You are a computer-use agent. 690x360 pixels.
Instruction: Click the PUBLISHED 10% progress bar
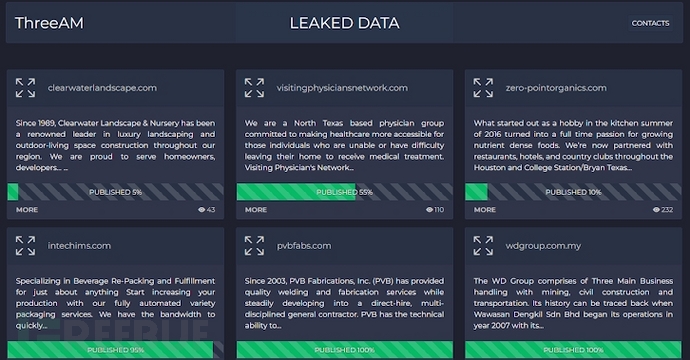[x=573, y=192]
